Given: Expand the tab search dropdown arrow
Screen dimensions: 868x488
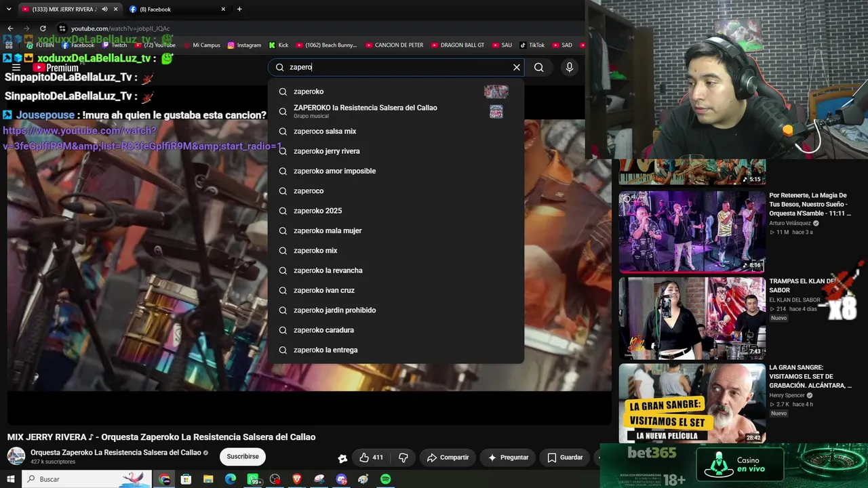Looking at the screenshot, I should [x=9, y=9].
